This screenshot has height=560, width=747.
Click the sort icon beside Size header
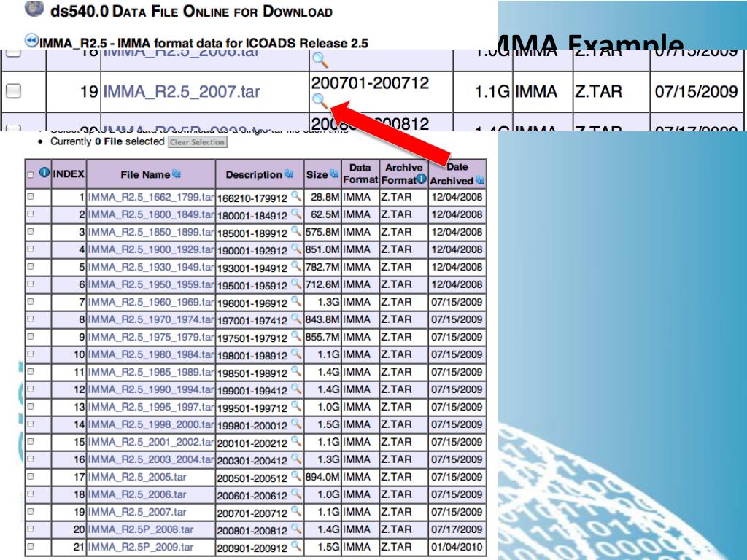(334, 174)
